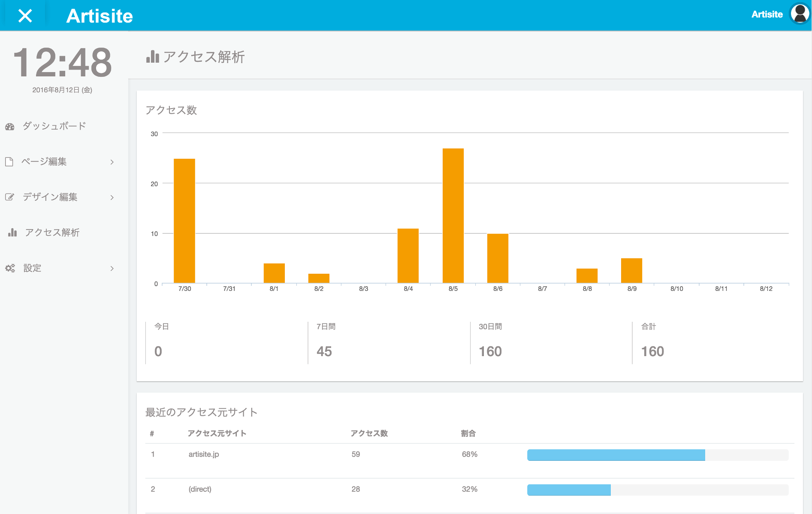Click the chart icon beside アクセス解析 heading
Image resolution: width=812 pixels, height=514 pixels.
coord(152,57)
